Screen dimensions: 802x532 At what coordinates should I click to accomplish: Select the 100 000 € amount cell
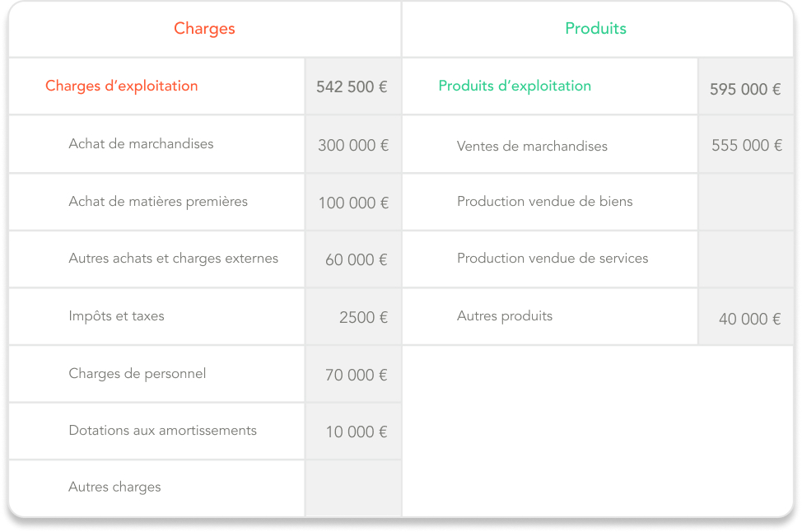(353, 203)
